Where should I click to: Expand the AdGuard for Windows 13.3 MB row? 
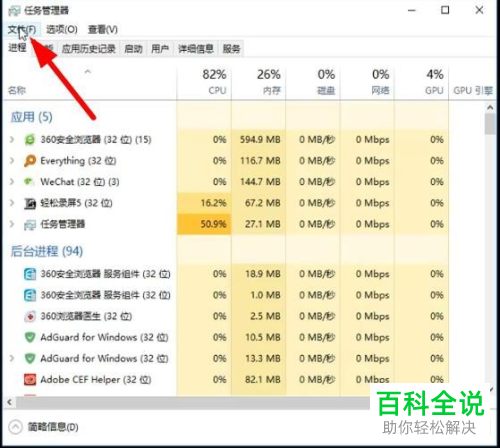coord(12,359)
